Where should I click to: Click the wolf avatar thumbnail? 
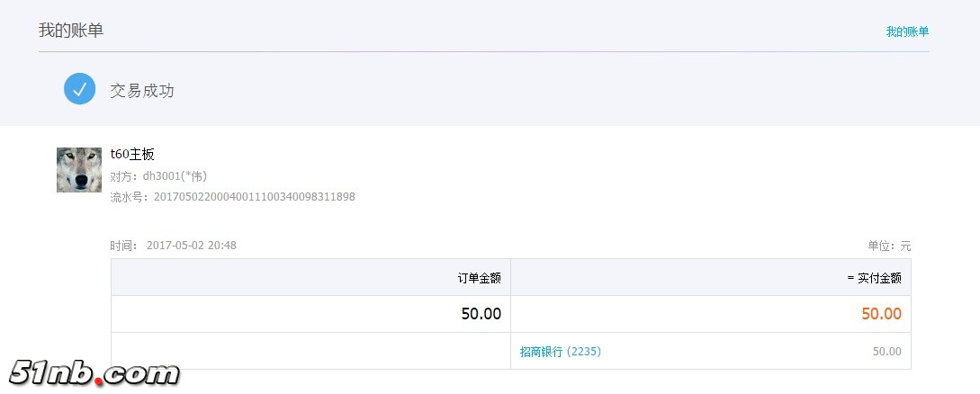pos(79,170)
